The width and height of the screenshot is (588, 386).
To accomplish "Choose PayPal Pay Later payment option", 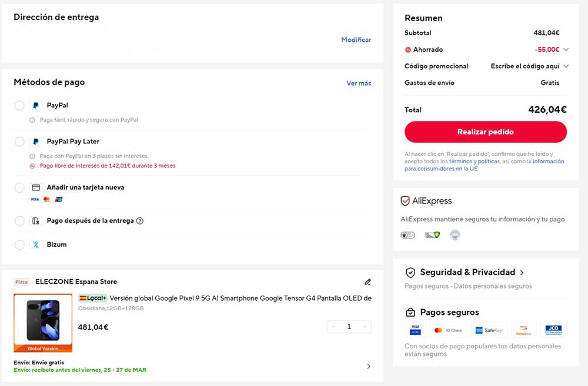I will [19, 141].
